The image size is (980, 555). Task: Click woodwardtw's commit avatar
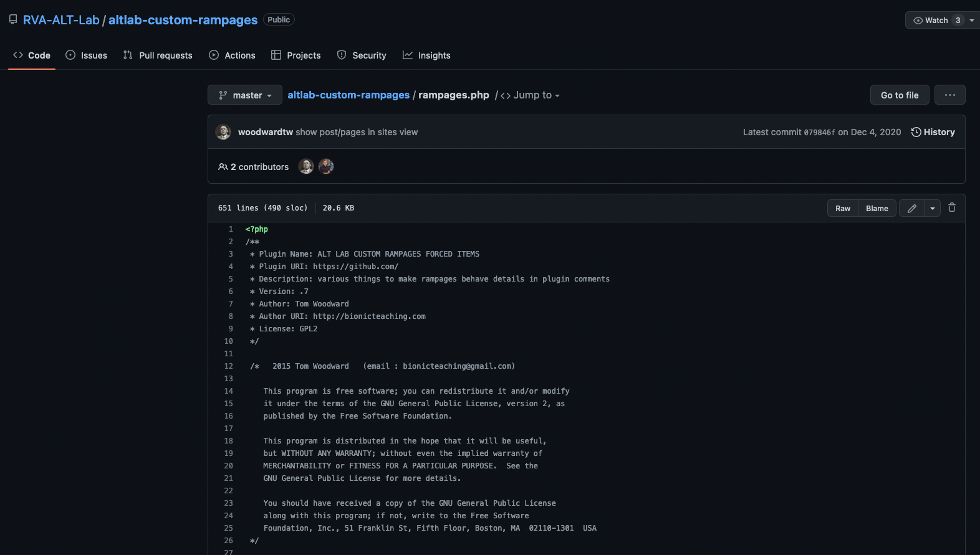223,132
